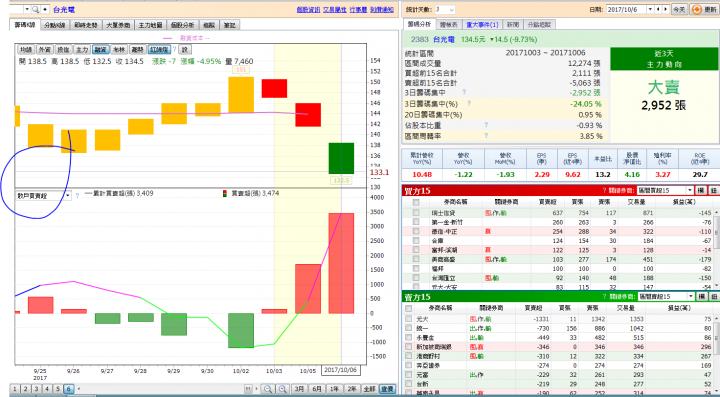Open the rightmost link in top link row
The image size is (720, 397).
click(x=382, y=9)
